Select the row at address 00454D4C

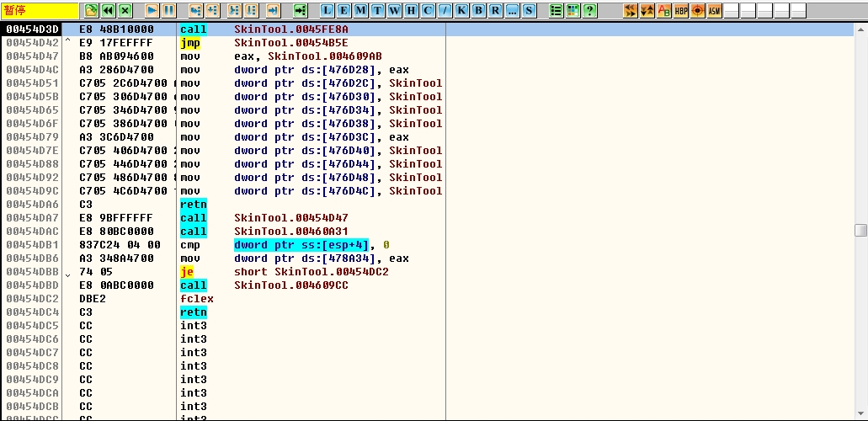[428, 70]
